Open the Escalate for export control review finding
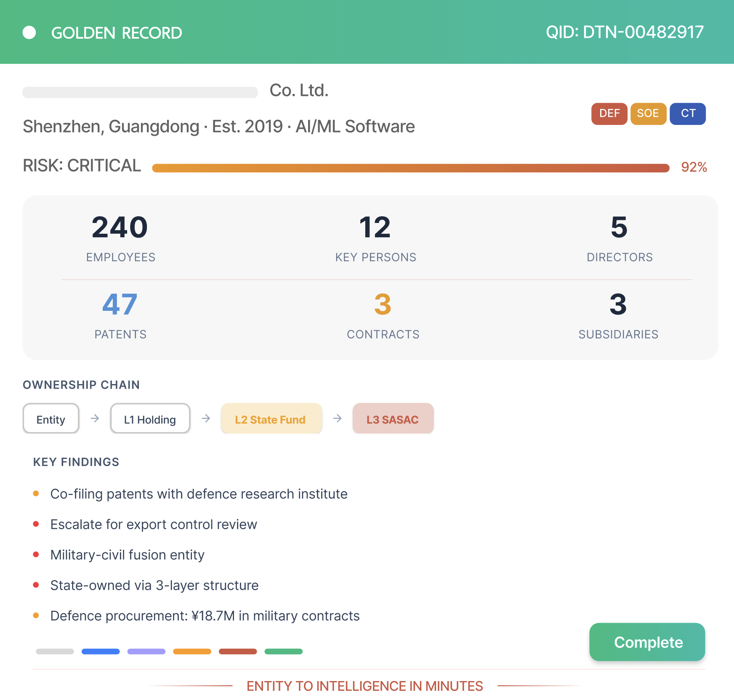This screenshot has width=734, height=700. [154, 524]
